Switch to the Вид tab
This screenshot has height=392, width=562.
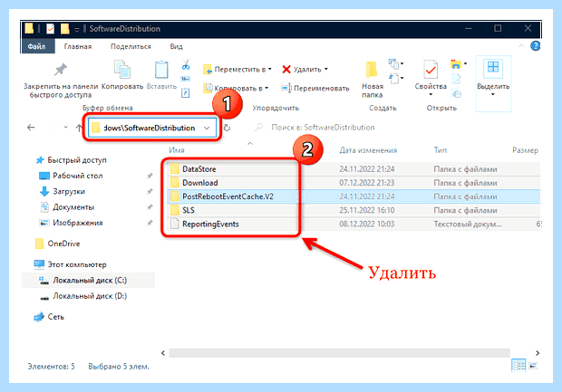176,46
